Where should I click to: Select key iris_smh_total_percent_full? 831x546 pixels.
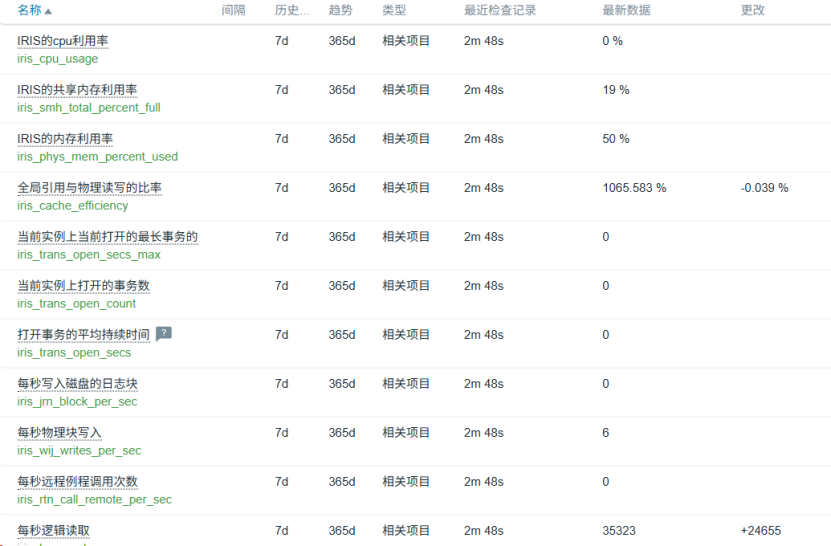89,108
